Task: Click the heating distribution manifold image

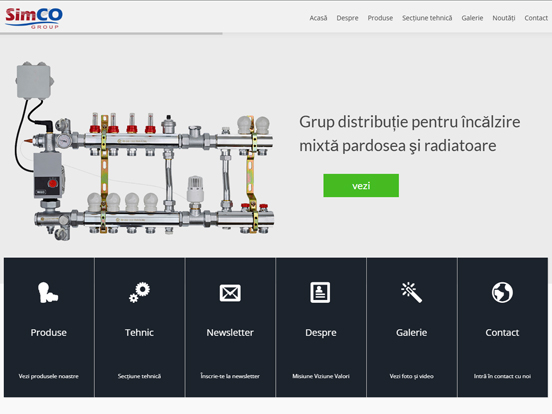Action: [144, 151]
